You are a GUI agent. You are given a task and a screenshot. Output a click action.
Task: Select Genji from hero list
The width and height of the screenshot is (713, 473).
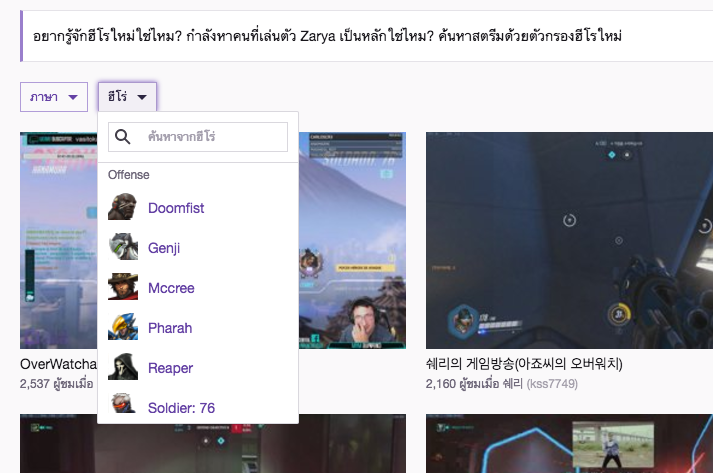(x=164, y=248)
